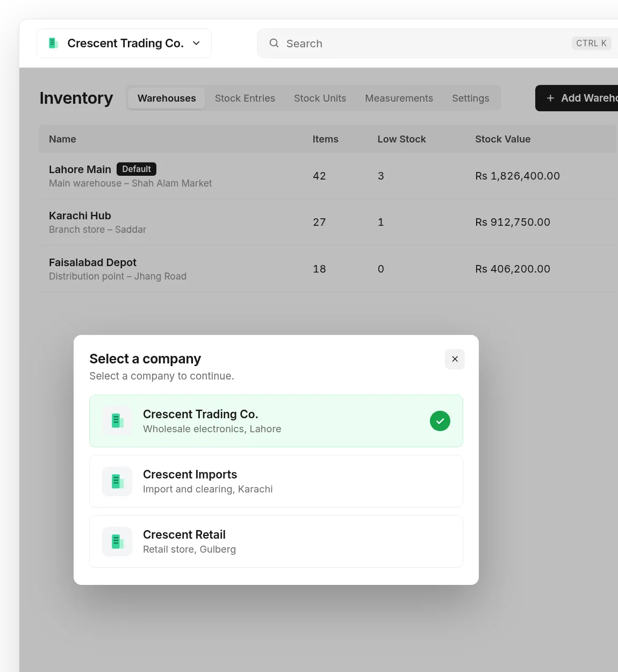Image resolution: width=618 pixels, height=672 pixels.
Task: Click "Distribution point – Jhang Road" description
Action: click(118, 276)
